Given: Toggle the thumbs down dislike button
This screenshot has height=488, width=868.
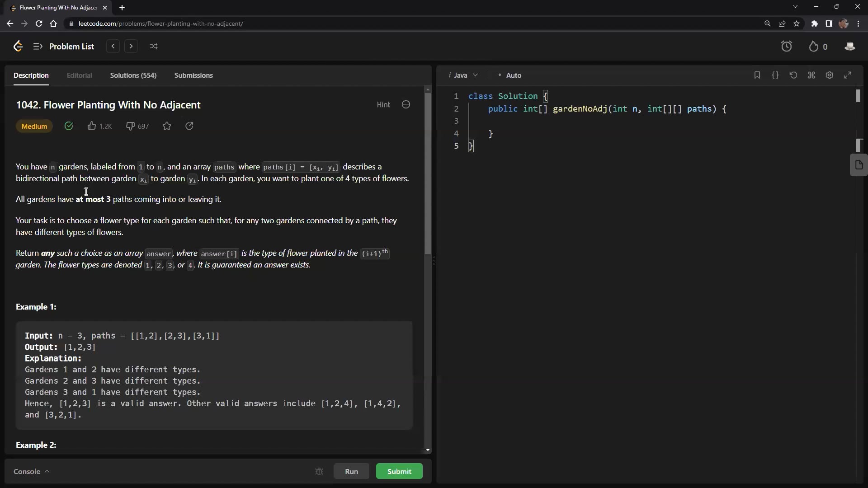Looking at the screenshot, I should click(x=130, y=126).
